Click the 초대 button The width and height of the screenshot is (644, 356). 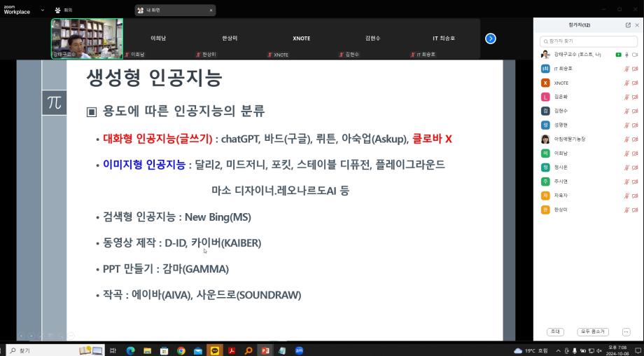tap(555, 331)
